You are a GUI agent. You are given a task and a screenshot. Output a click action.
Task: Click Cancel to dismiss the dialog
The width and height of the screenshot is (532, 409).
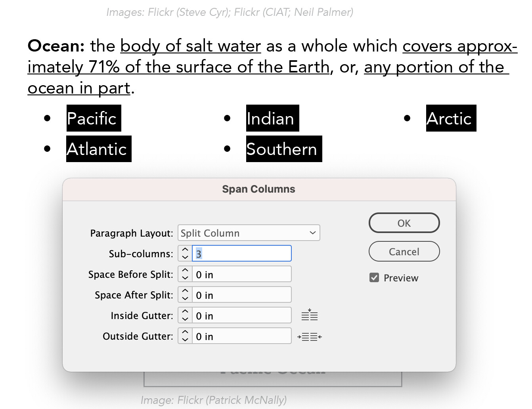pos(404,251)
